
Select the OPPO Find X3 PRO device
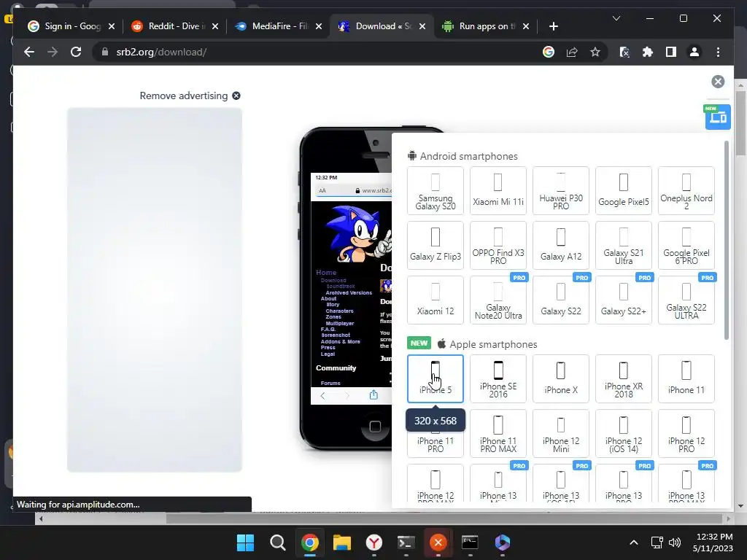pos(498,246)
